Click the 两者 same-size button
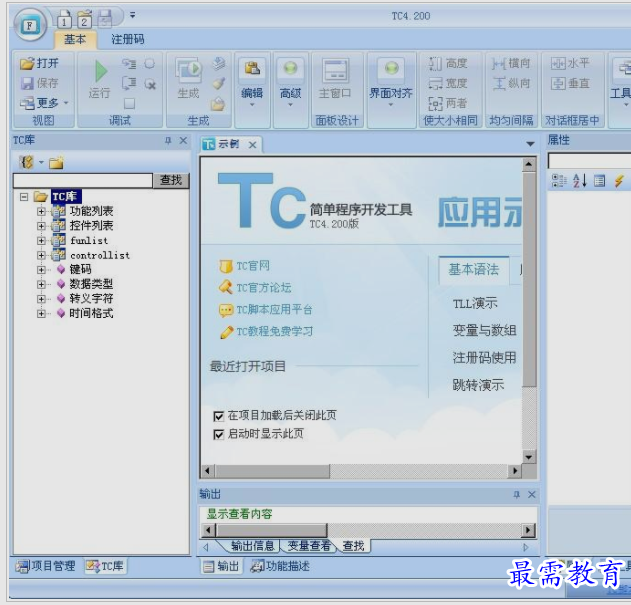This screenshot has height=605, width=631. [448, 103]
